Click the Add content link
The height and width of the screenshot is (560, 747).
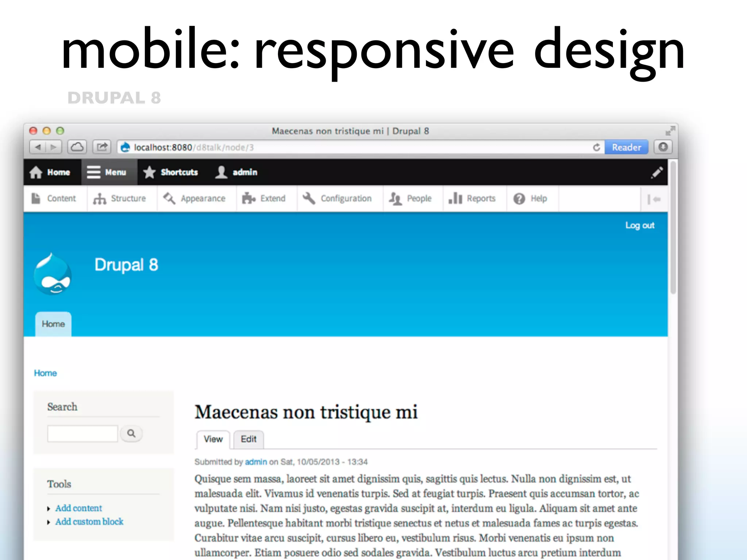pyautogui.click(x=78, y=508)
